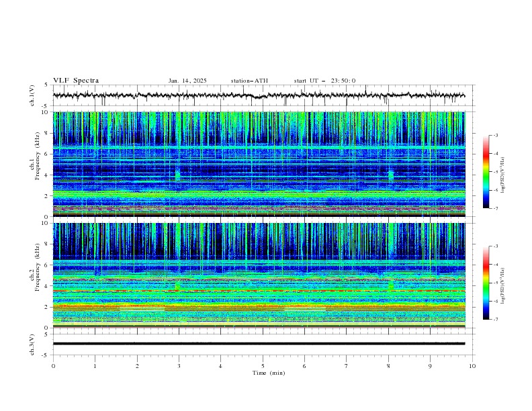Viewport: 532px width, 411px height.
Task: Click the '-3' tick on ch.1 color bar
Action: point(496,135)
